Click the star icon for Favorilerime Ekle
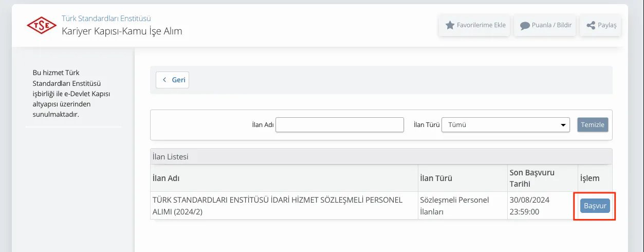644x252 pixels. pyautogui.click(x=450, y=25)
